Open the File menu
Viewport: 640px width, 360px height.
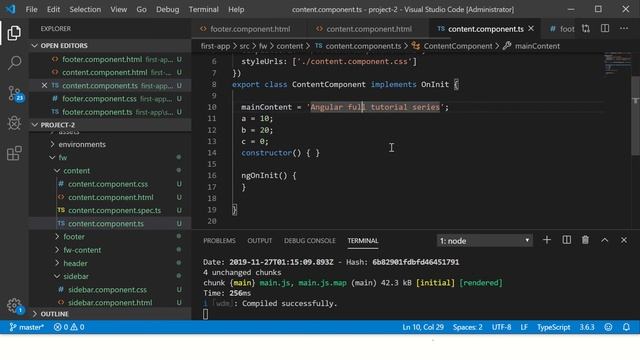click(x=31, y=9)
